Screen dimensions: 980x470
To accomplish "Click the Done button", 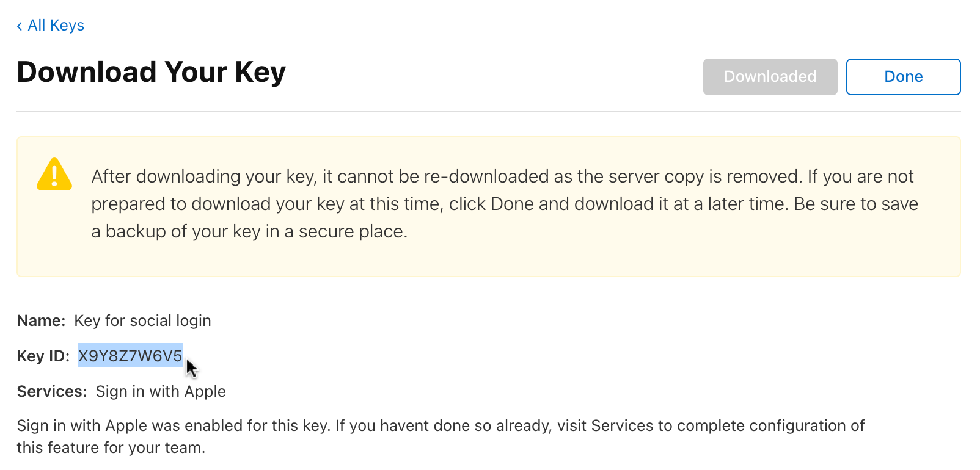I will tap(903, 76).
